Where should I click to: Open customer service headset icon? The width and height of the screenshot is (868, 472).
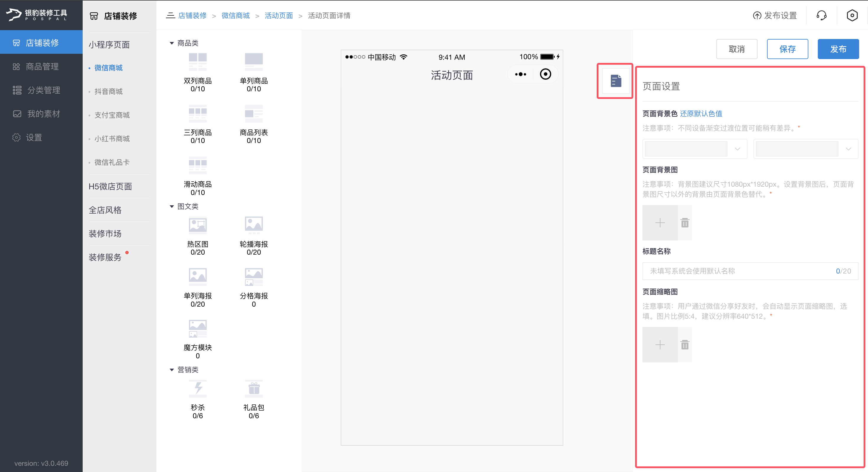pos(821,16)
